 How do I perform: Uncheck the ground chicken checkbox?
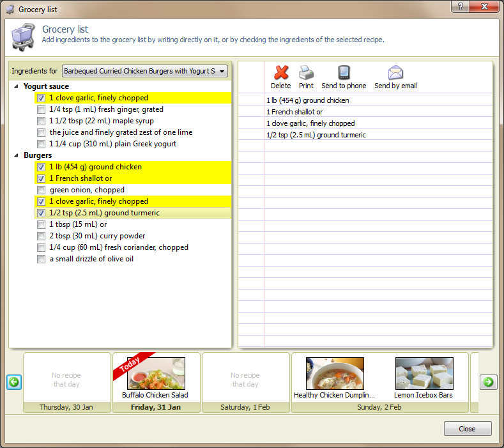click(41, 167)
